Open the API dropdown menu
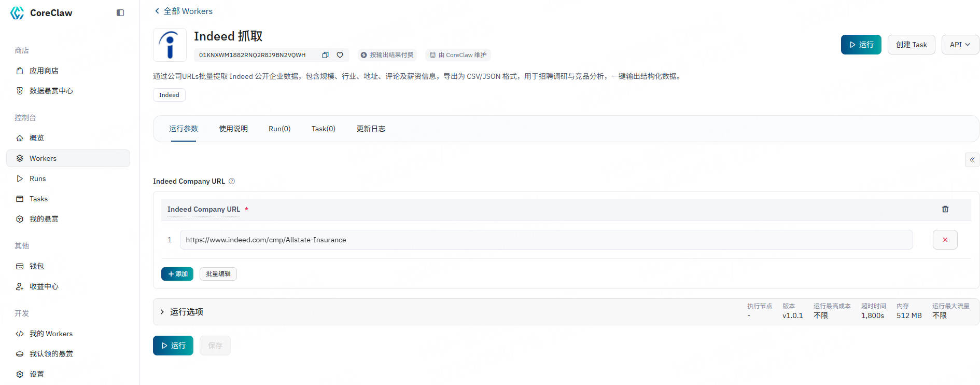Viewport: 980px width, 385px height. [x=960, y=45]
